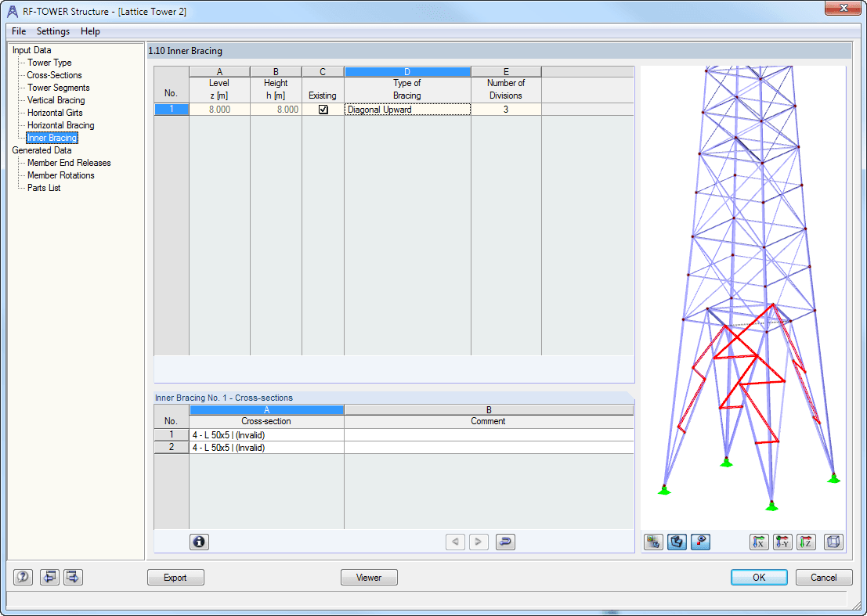The image size is (867, 616).
Task: Click the Level z cell showing 8.000
Action: (219, 110)
